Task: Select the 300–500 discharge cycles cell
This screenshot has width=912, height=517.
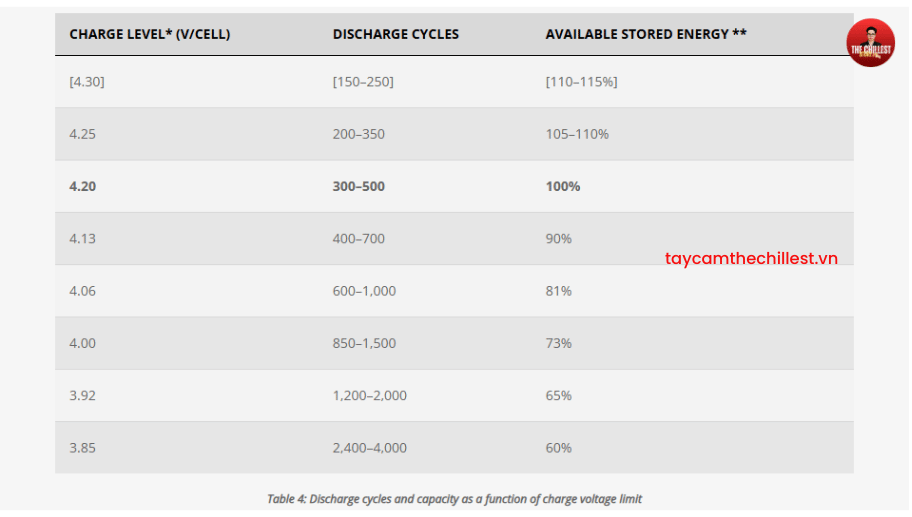Action: [359, 186]
